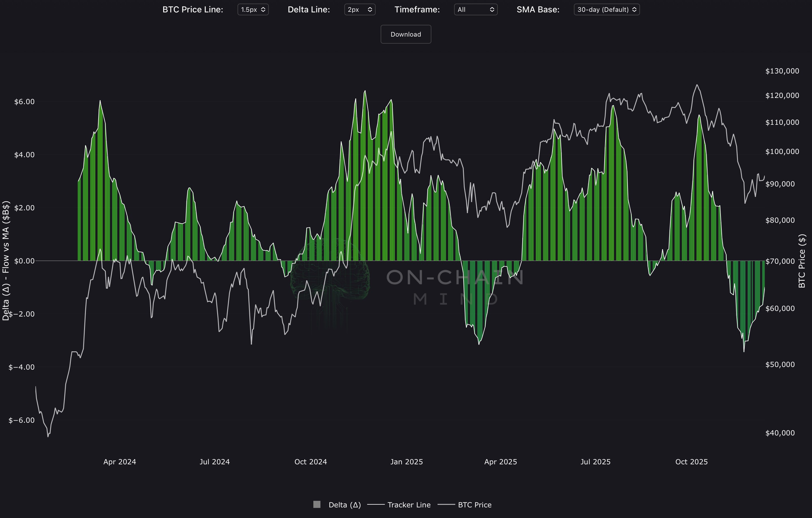Click the Download button

tap(406, 34)
